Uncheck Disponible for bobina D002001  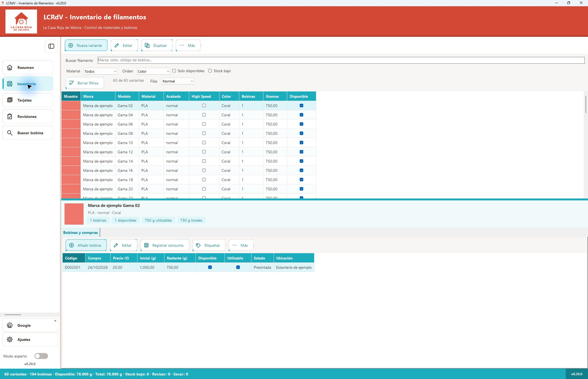click(x=210, y=267)
